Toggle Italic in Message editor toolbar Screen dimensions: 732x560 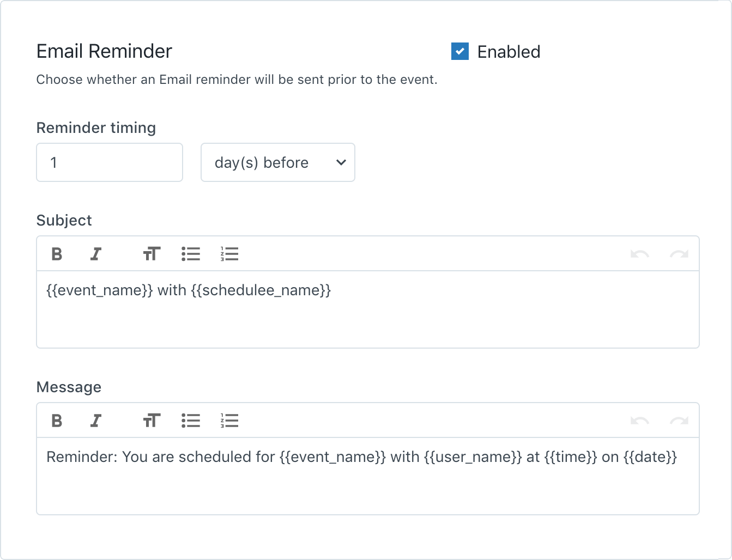(96, 421)
